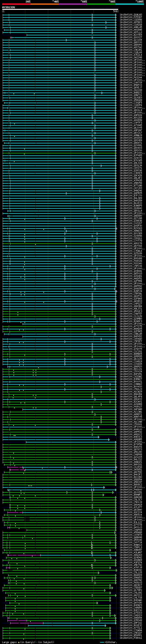Click the arrowhead ending the Q1WLW3 alignment
Image resolution: width=146 pixels, height=644 pixels.
(x=116, y=15)
